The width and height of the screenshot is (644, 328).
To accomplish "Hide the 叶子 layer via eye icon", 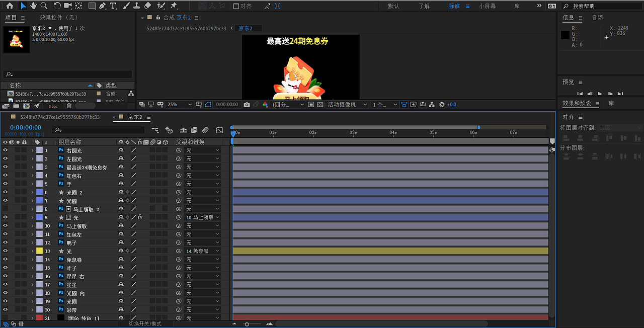I will coord(5,268).
